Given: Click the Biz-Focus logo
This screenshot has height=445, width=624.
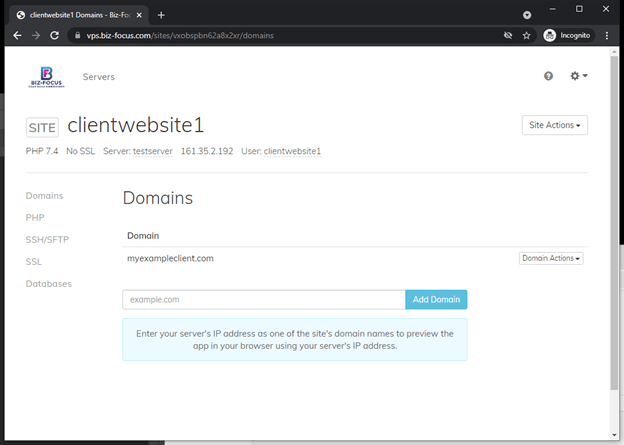Looking at the screenshot, I should tap(46, 77).
